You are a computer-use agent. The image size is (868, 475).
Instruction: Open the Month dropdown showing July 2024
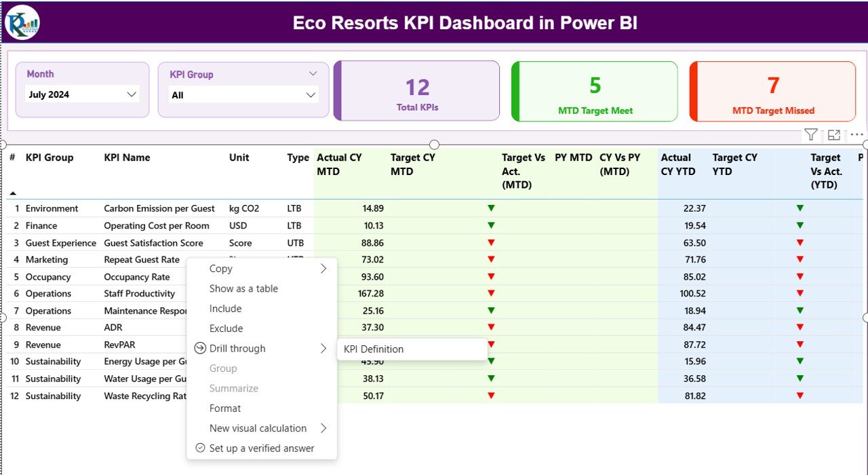(132, 94)
